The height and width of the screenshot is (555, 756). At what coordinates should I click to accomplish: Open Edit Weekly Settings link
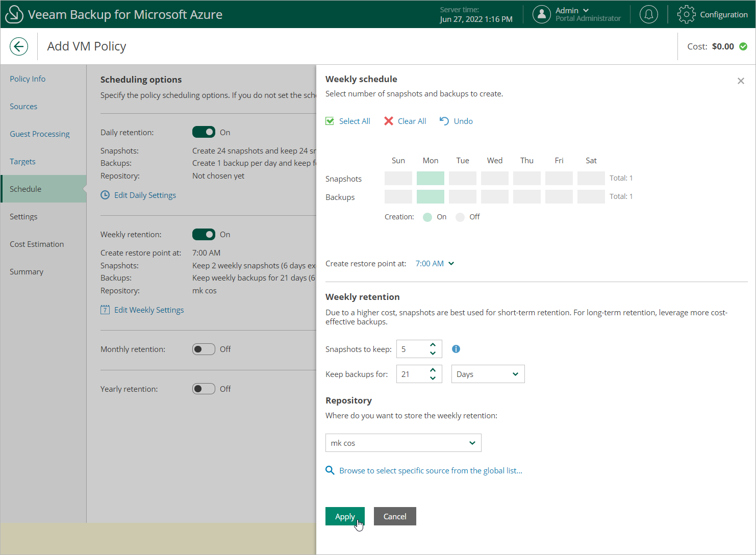click(x=149, y=310)
